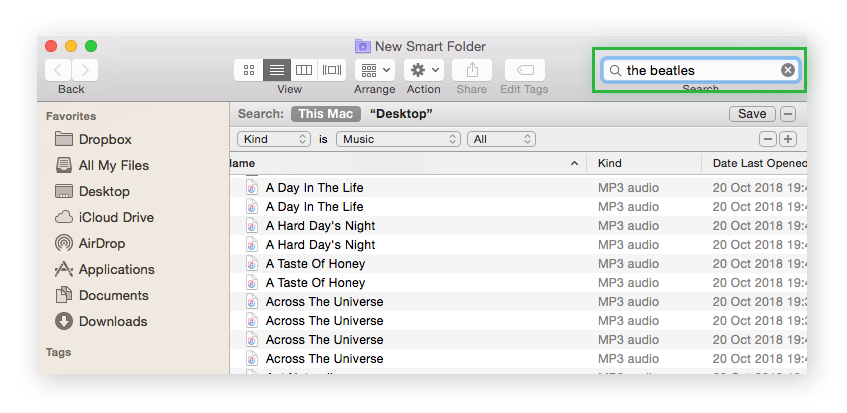Click the Share toolbar button
The image size is (847, 413).
pos(472,70)
